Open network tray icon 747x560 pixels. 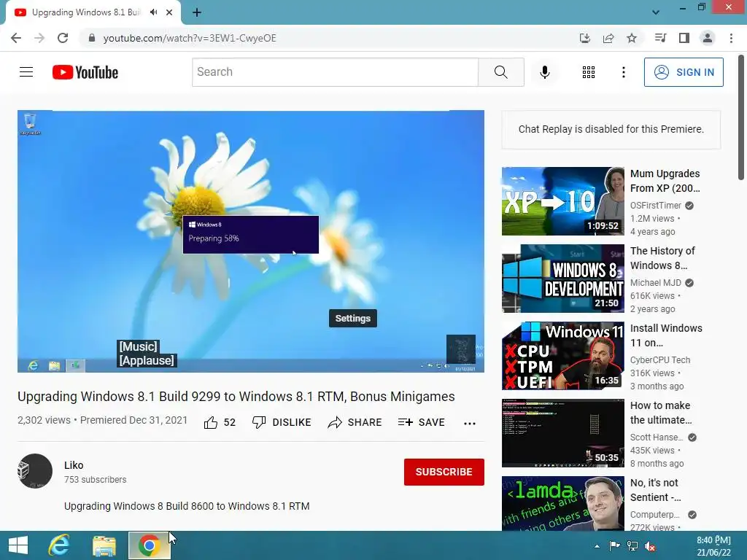click(x=632, y=546)
